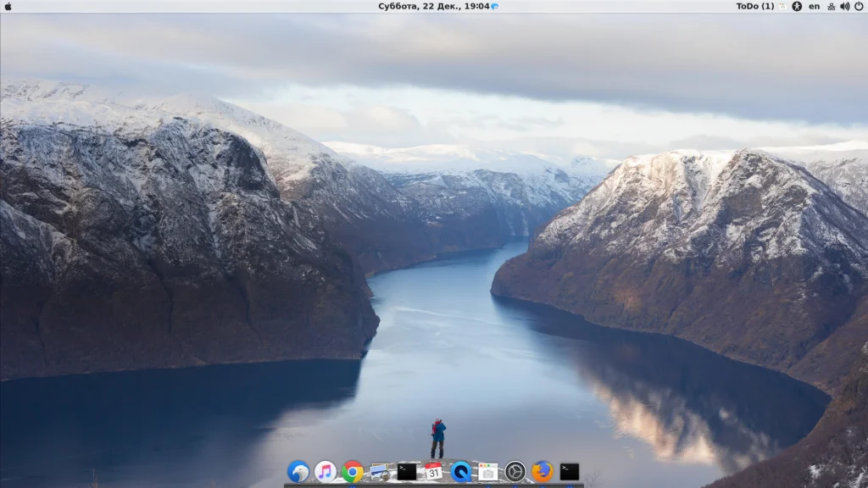Open the Calendar app showing 31
The width and height of the screenshot is (868, 488).
(x=434, y=471)
